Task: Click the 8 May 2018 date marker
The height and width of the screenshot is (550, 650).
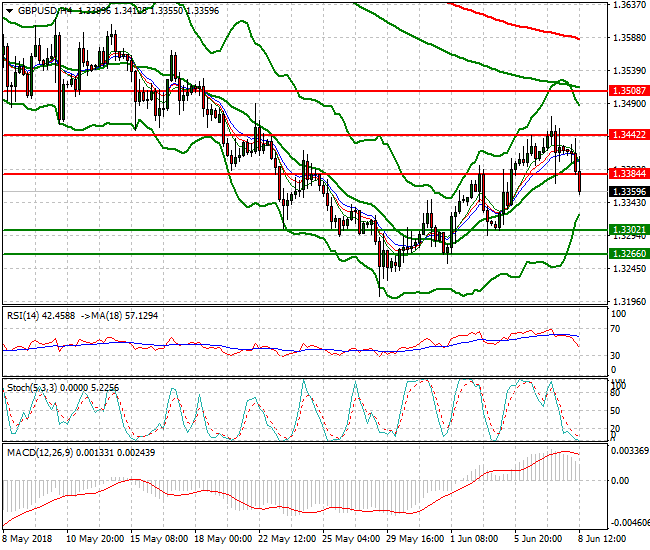Action: [x=27, y=538]
